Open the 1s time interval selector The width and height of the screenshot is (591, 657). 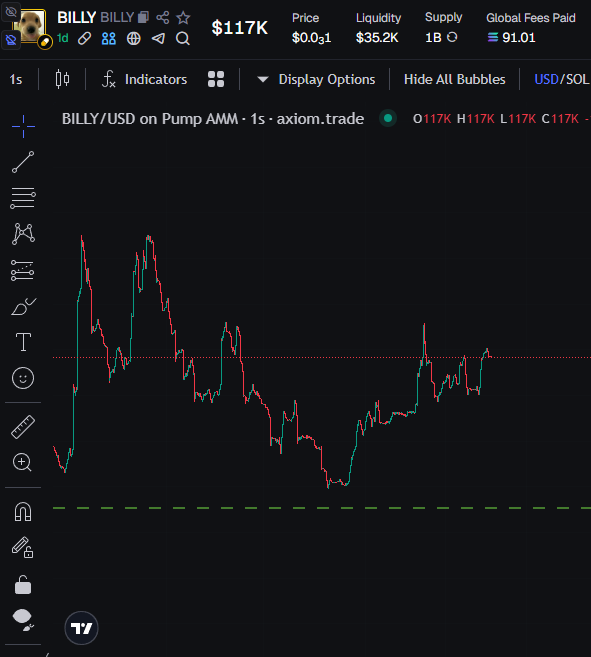coord(16,79)
